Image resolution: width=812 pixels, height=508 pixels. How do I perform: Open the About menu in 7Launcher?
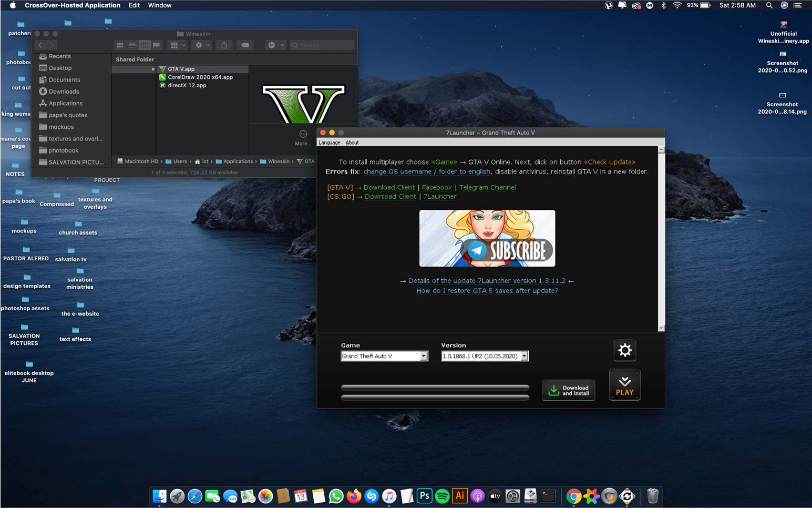pos(352,143)
